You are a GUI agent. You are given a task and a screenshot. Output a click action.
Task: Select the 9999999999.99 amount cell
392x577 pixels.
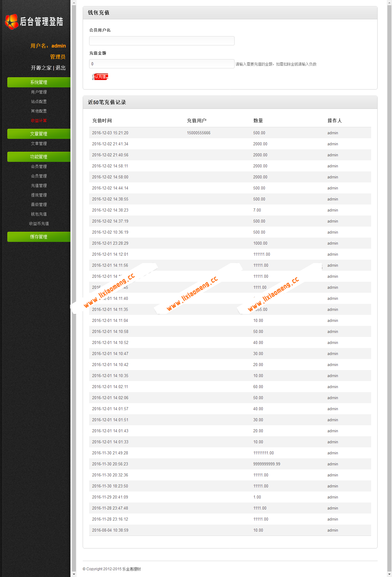[267, 464]
